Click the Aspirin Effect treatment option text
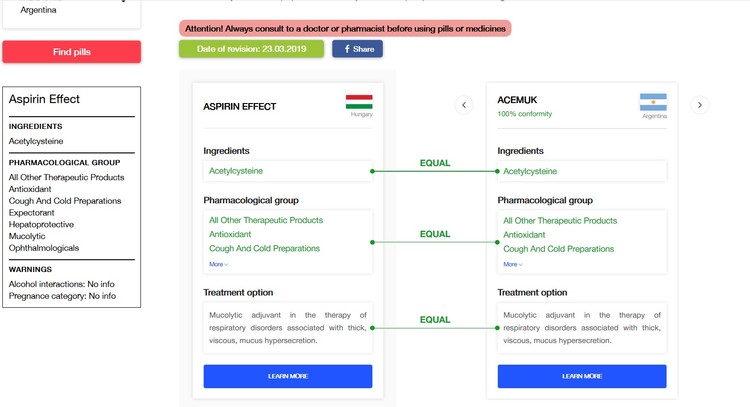750x407 pixels. coord(288,327)
